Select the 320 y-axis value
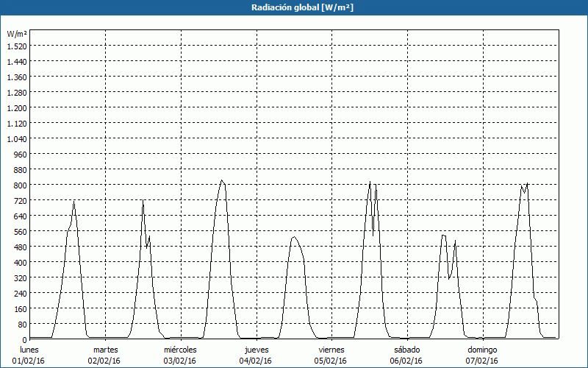Screen dimensions: 588x368 [21, 278]
